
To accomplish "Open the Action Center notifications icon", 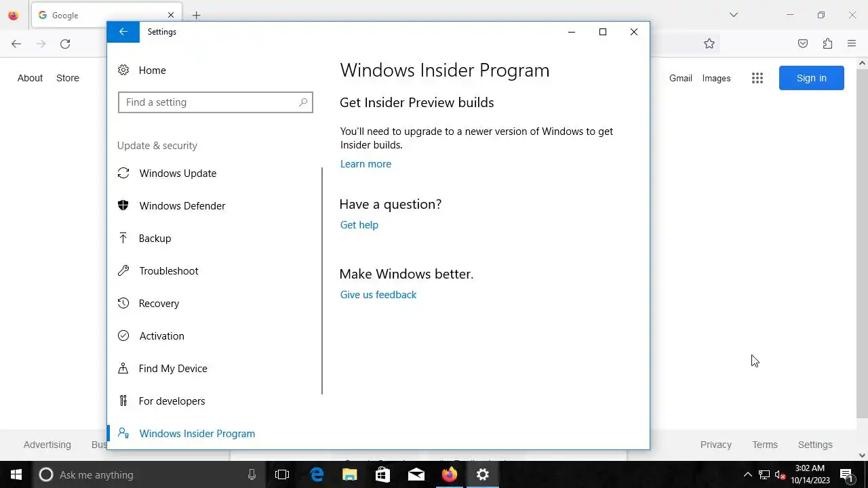I will 846,474.
